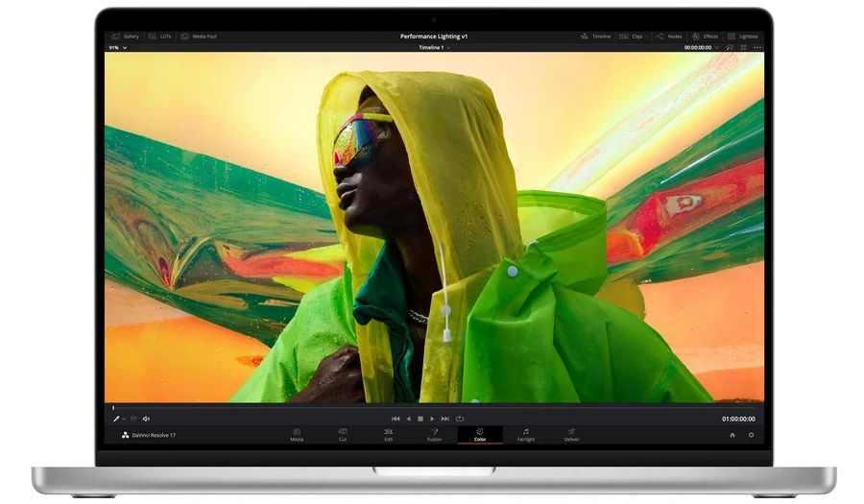
Task: Select the Color page tab
Action: tap(480, 435)
